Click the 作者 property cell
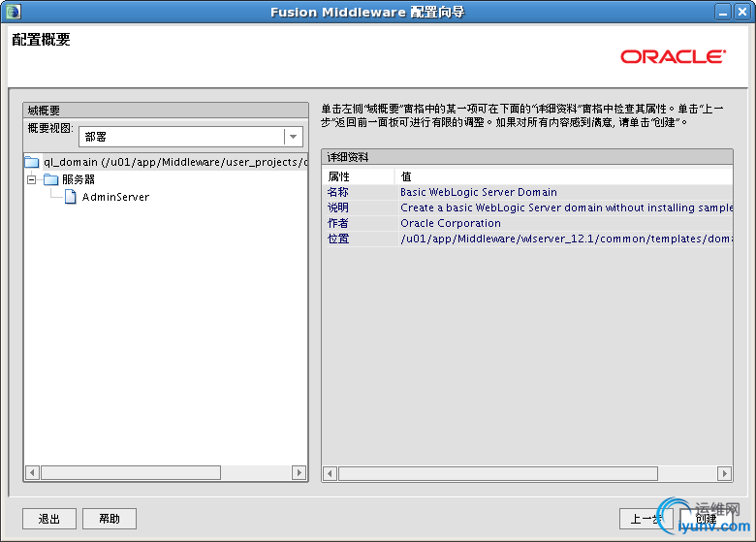 pos(360,223)
